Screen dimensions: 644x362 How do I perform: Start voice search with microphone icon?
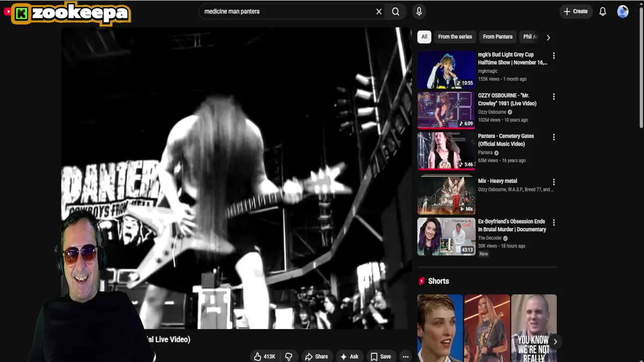419,12
